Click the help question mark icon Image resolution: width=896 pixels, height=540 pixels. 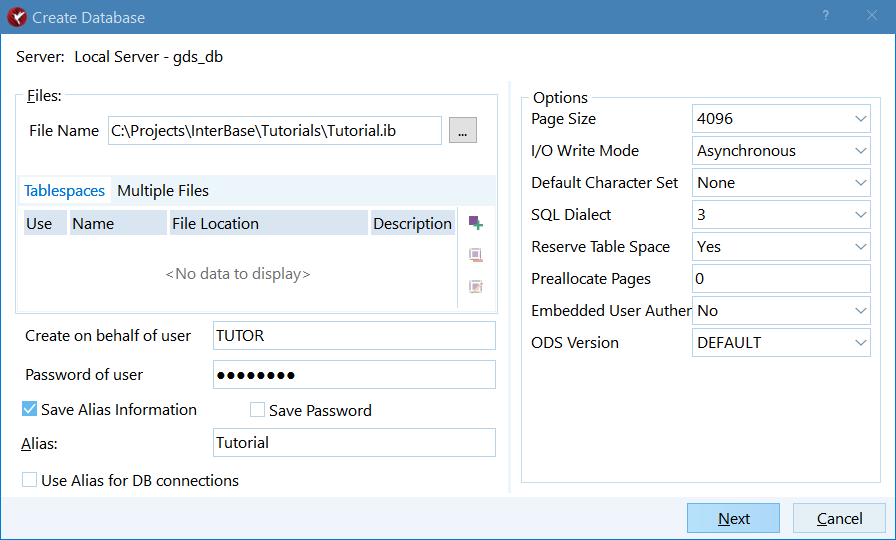pos(826,16)
